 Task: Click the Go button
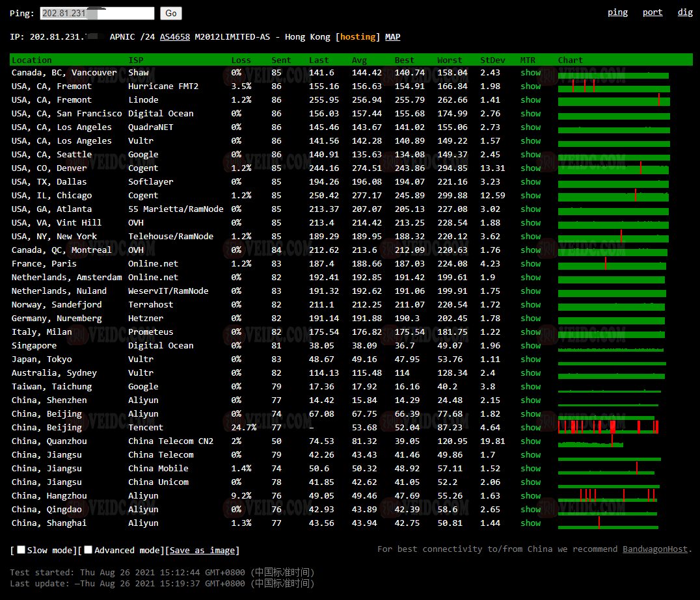pyautogui.click(x=170, y=14)
